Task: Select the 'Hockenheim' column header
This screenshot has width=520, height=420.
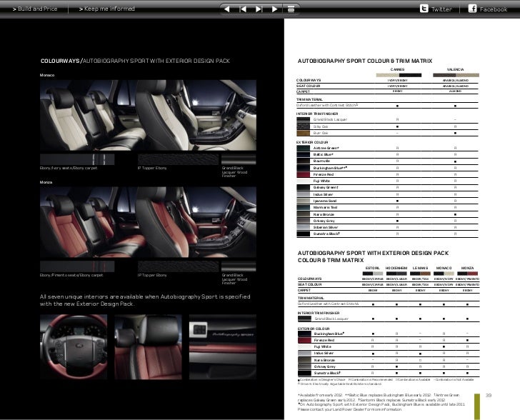Action: [x=396, y=268]
